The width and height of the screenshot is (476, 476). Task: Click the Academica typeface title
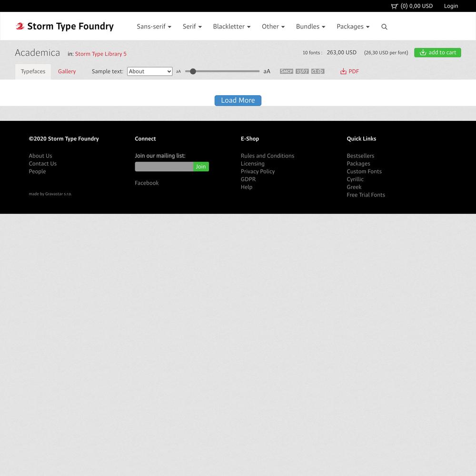pos(37,53)
